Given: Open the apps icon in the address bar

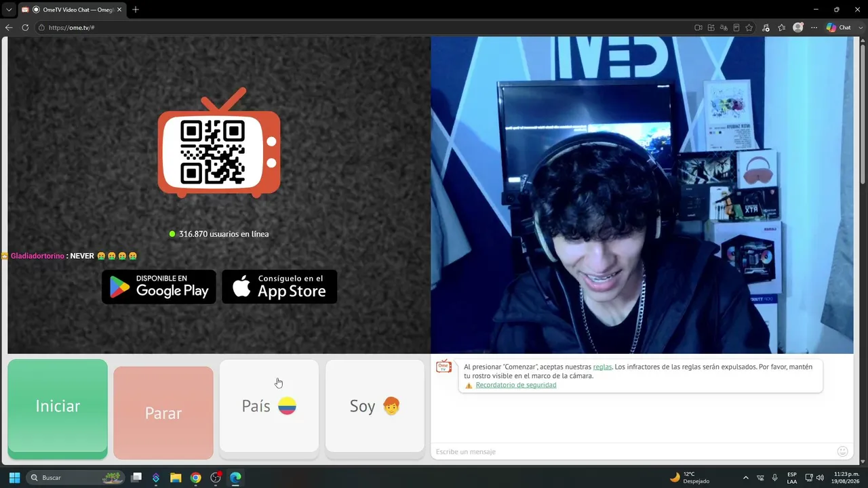Looking at the screenshot, I should [711, 28].
